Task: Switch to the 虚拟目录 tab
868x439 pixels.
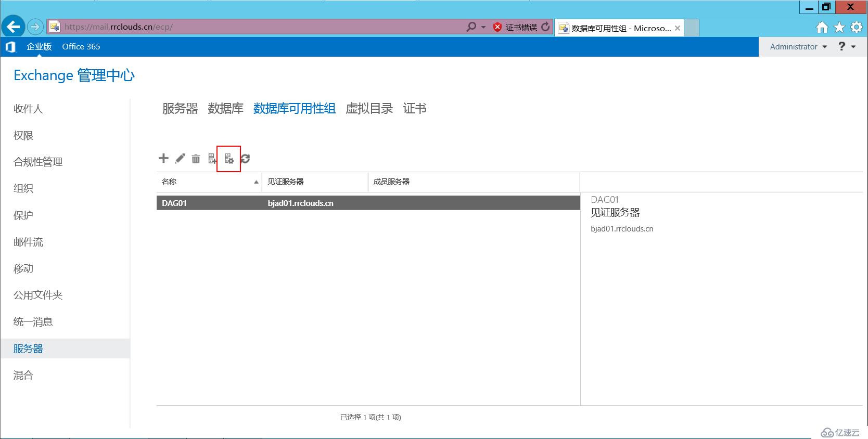Action: pos(369,108)
